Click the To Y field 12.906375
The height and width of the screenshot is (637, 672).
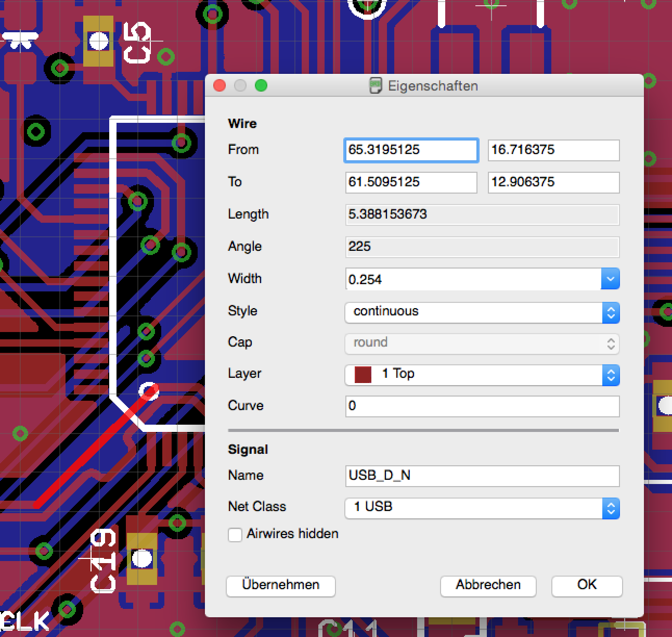point(553,183)
